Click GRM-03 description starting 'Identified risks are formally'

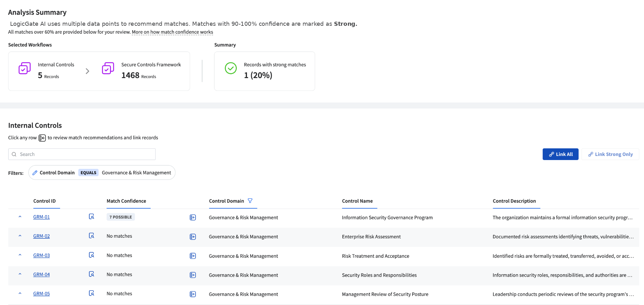(x=563, y=256)
